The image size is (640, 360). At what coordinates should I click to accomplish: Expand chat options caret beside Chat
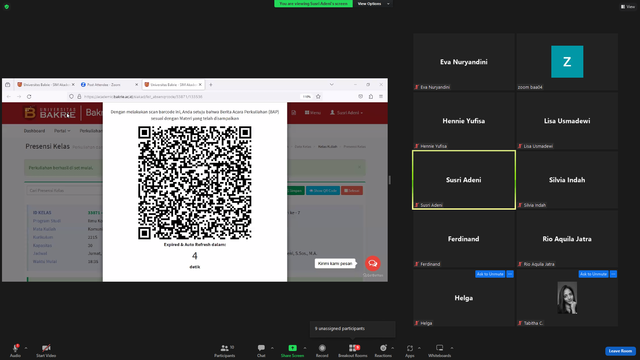click(272, 348)
